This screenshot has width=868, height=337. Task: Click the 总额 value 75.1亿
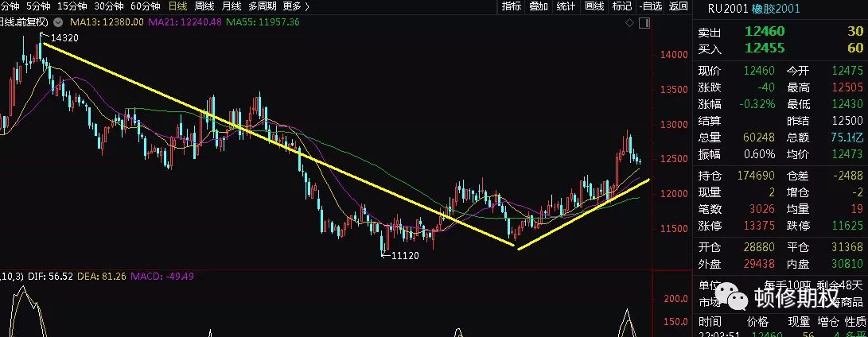[847, 138]
